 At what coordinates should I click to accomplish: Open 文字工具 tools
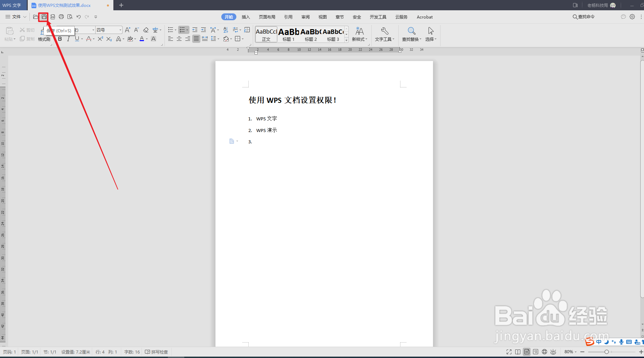[x=384, y=34]
